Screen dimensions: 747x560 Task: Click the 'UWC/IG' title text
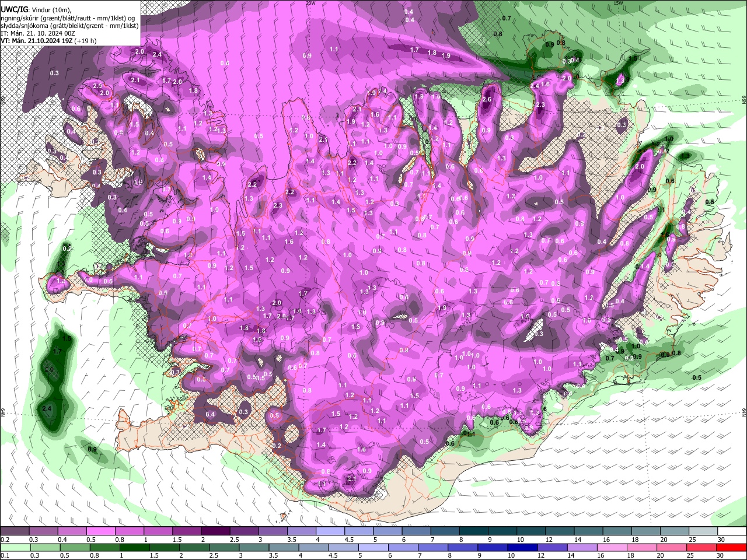pos(15,10)
